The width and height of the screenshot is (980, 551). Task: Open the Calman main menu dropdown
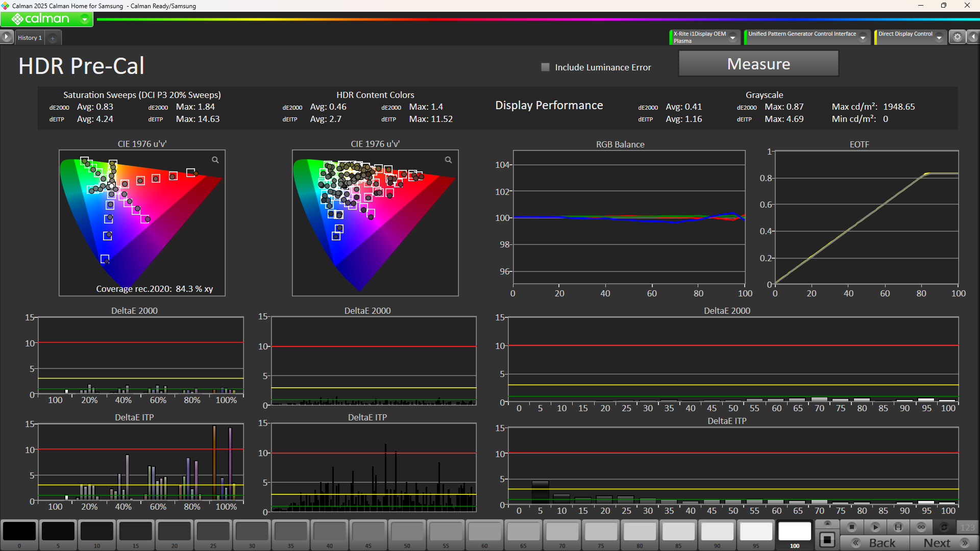[85, 19]
